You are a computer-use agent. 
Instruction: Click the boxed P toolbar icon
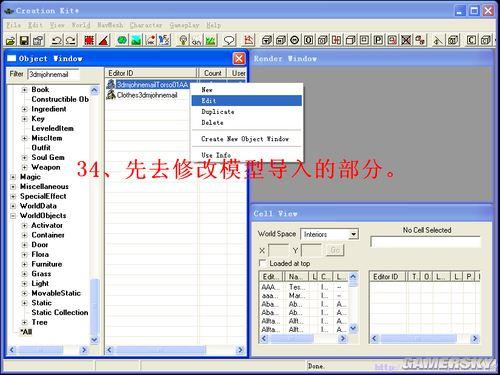378,40
